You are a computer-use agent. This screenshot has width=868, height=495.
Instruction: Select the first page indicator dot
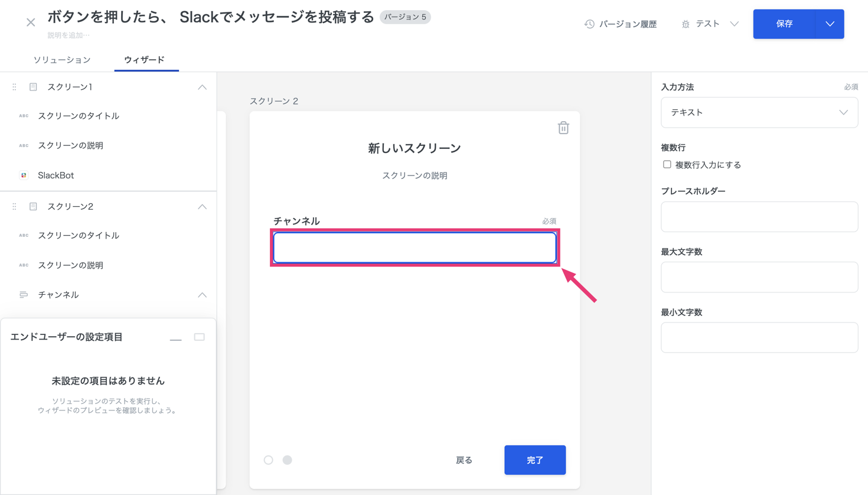269,460
